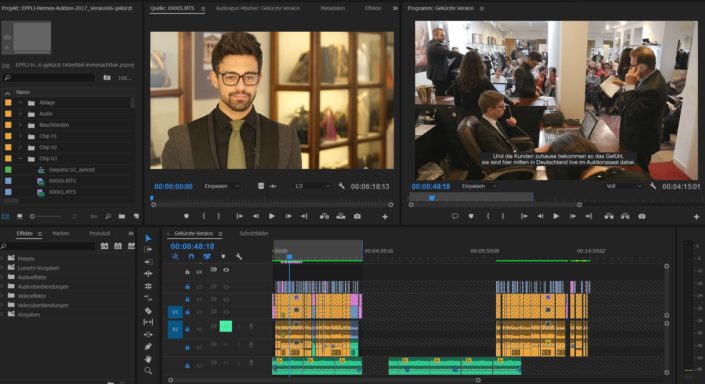This screenshot has width=705, height=384.
Task: Export frame from the Program monitor camera icon
Action: click(x=642, y=216)
